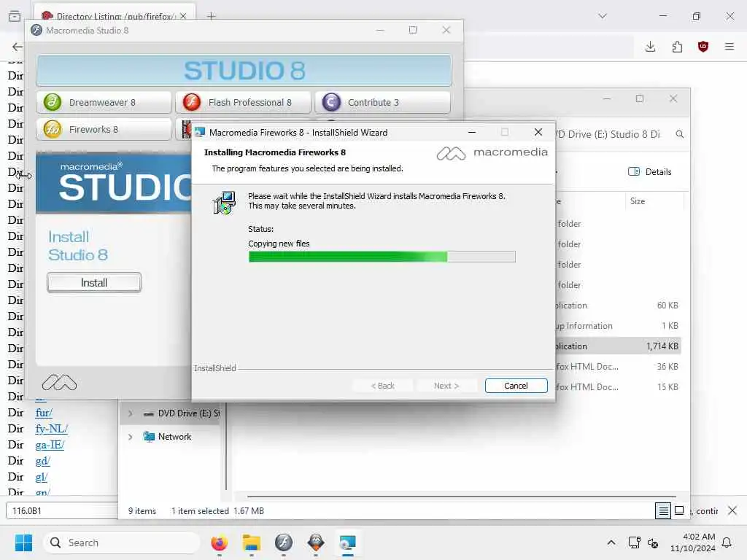Click the volume muted tray icon

[653, 542]
